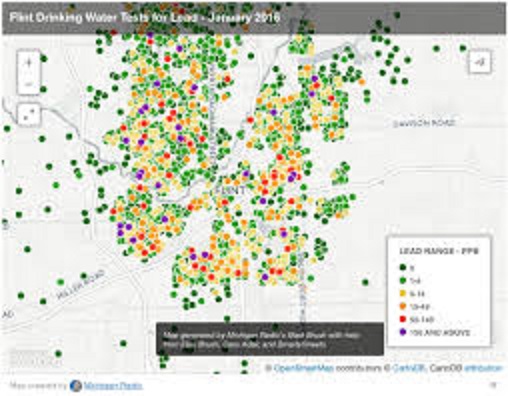Click the yellow 5-14 ppb legend swatch

click(x=403, y=293)
